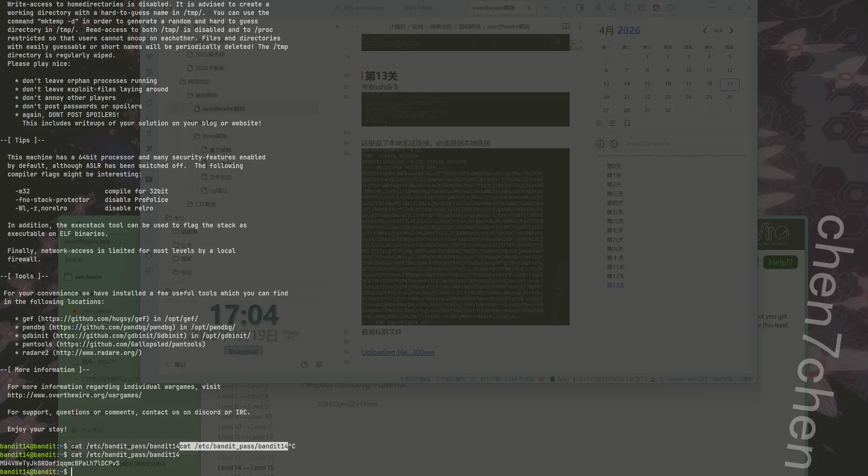Viewport: 868px width, 476px height.
Task: Open the 2026平航杯 note in file tree
Action: [x=210, y=68]
